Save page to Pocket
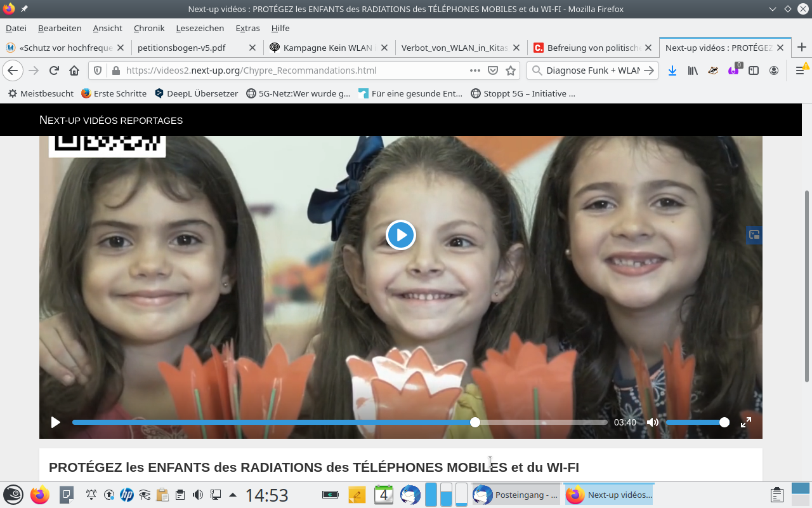This screenshot has width=812, height=508. 493,70
